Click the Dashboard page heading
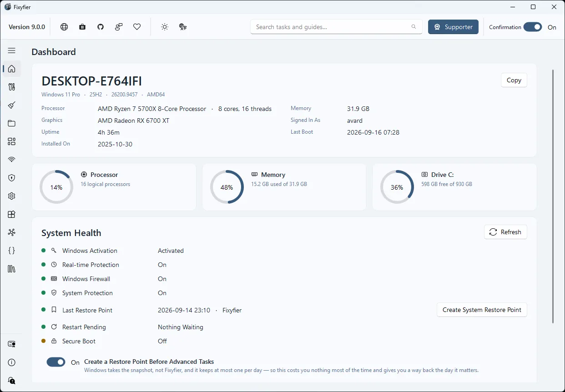The height and width of the screenshot is (392, 565). coord(54,52)
